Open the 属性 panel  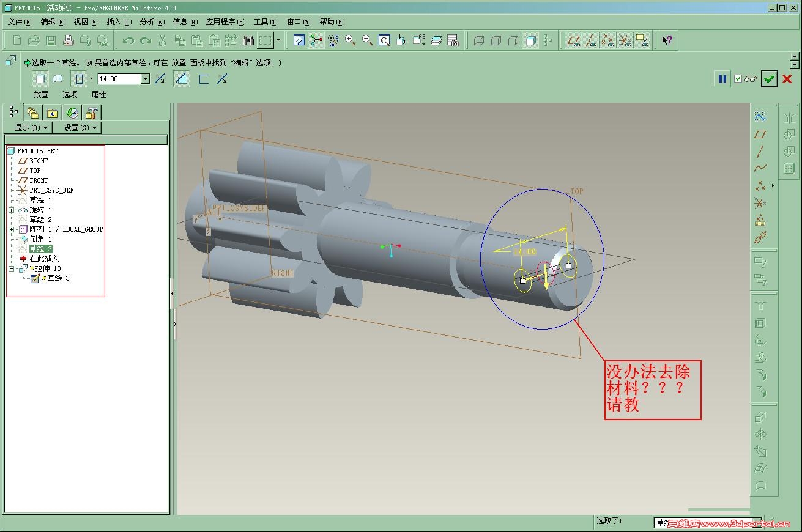pyautogui.click(x=98, y=95)
